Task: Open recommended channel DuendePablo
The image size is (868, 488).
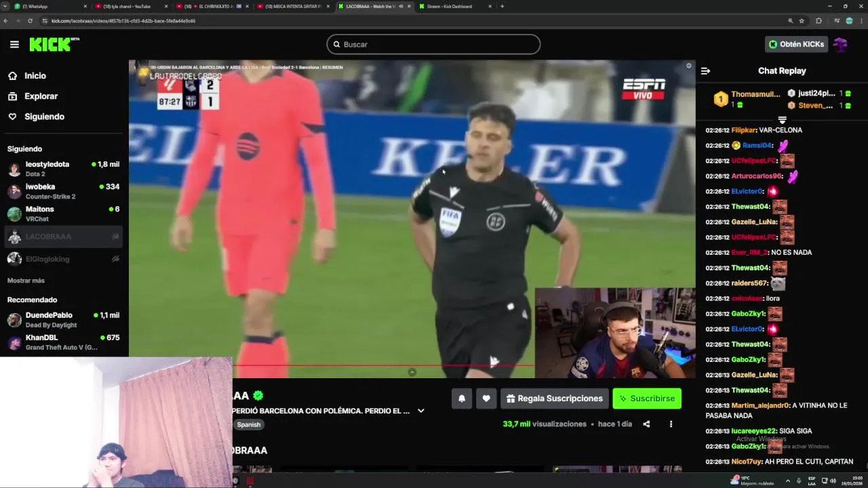Action: (x=64, y=320)
